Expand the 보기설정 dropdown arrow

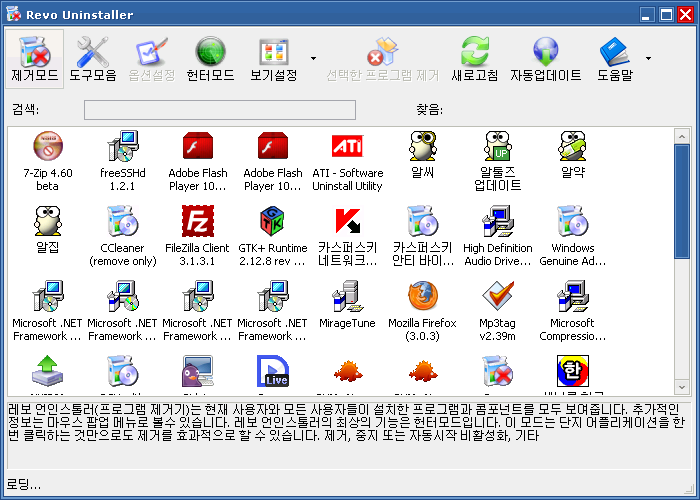pyautogui.click(x=313, y=58)
